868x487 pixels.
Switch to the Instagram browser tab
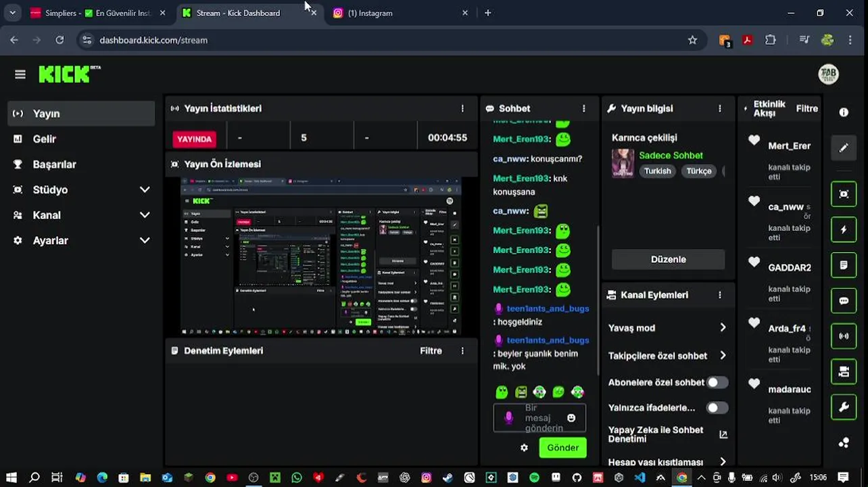click(x=399, y=13)
